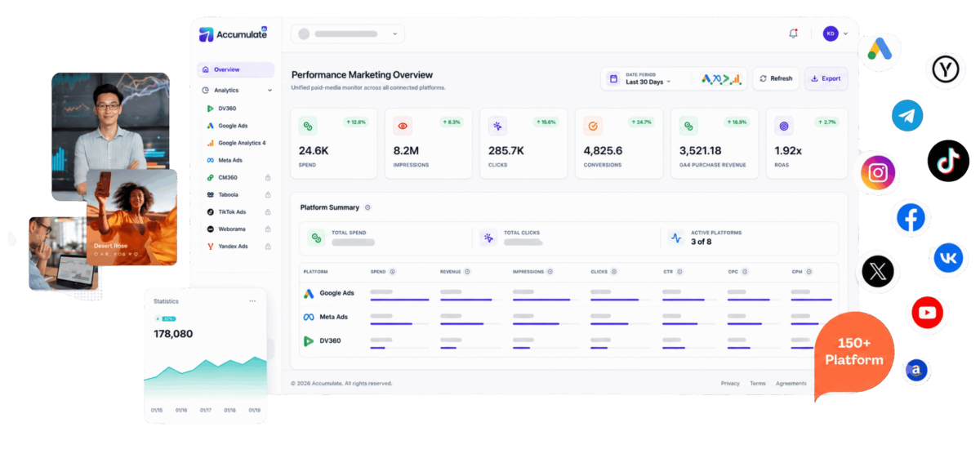Click the CPC column info icon
980x476 pixels.
point(744,271)
